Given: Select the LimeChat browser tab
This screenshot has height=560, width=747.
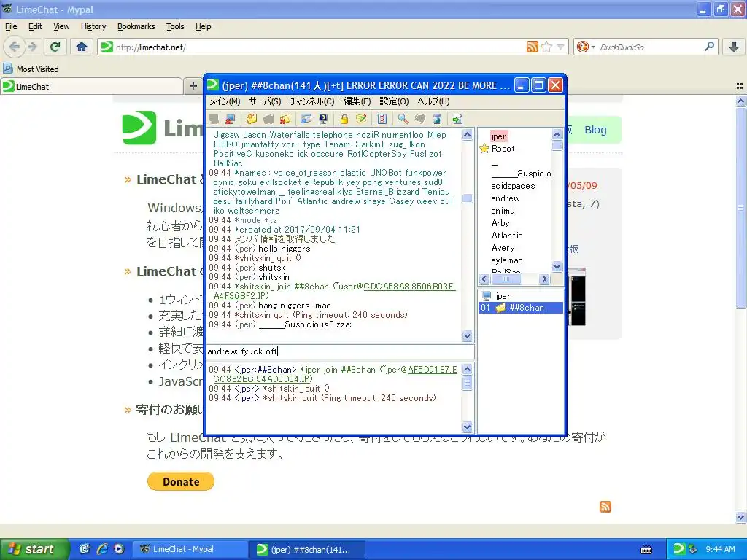Looking at the screenshot, I should (x=91, y=86).
